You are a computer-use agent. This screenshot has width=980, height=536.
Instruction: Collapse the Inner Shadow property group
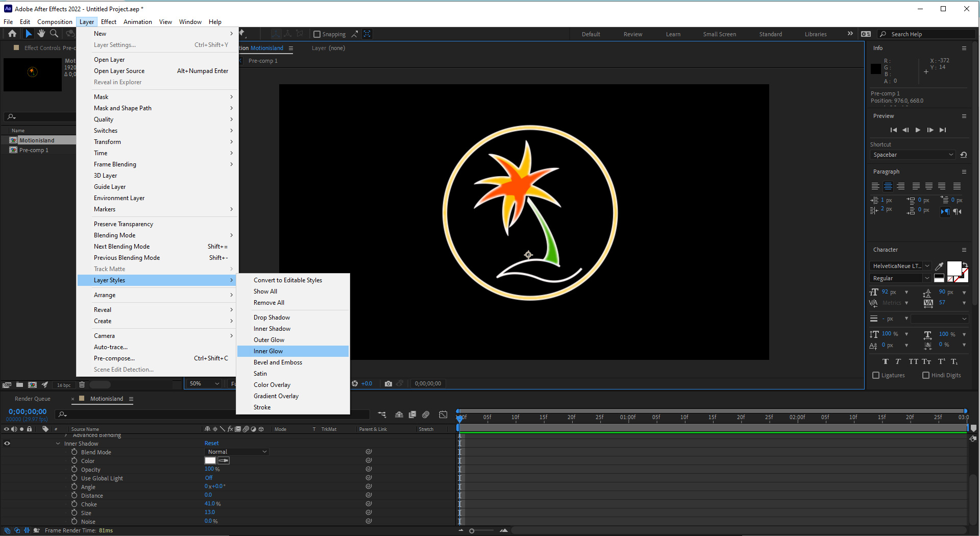tap(58, 444)
